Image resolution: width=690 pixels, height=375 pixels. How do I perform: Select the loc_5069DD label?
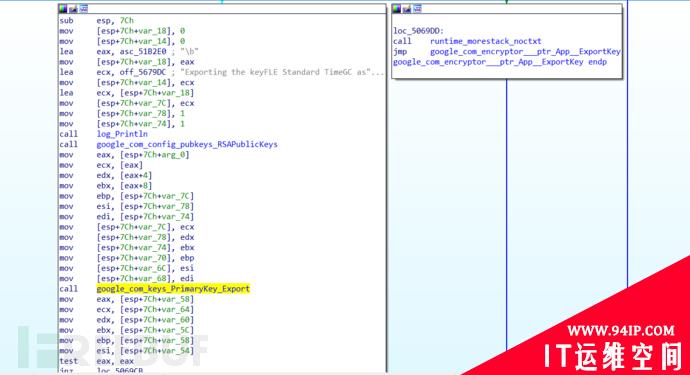point(418,31)
